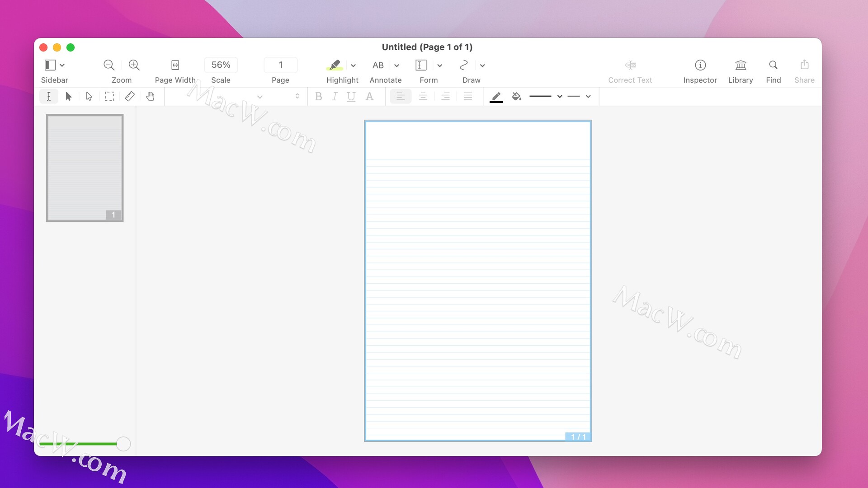
Task: Click the Page number field
Action: coord(281,65)
